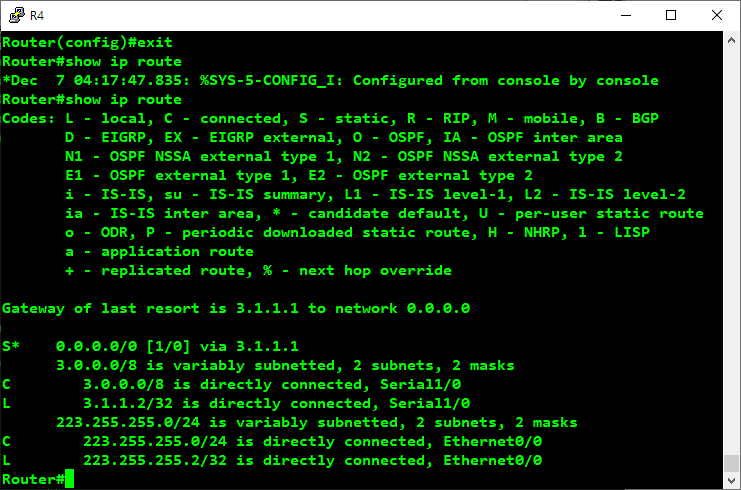The height and width of the screenshot is (490, 741).
Task: Click local route 3.1.1.2/32 Serial1/0
Action: (x=236, y=403)
